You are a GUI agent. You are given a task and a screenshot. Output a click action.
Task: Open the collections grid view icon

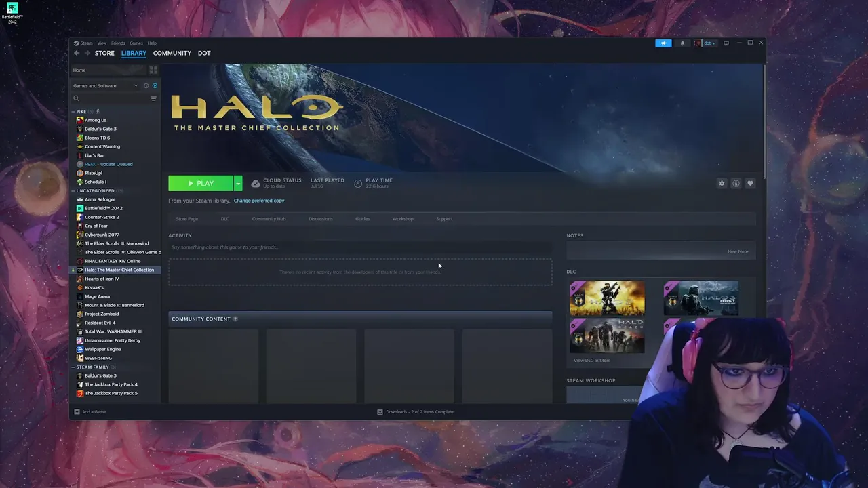coord(153,70)
